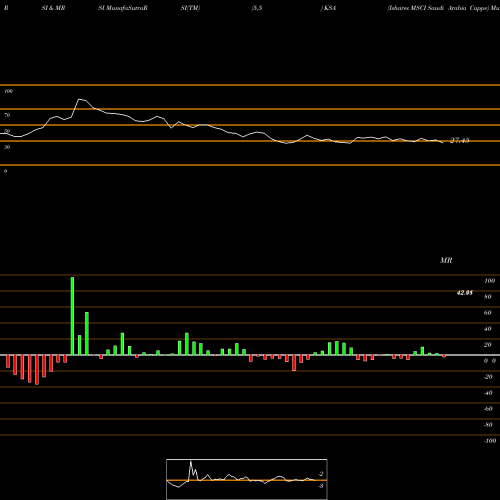Screen dimensions: 500x500
Task: Click the 42.08 value in the MR chart
Action: point(465,293)
